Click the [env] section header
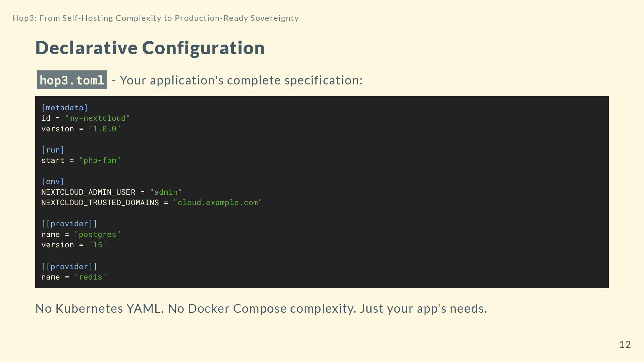The image size is (644, 362). (53, 181)
